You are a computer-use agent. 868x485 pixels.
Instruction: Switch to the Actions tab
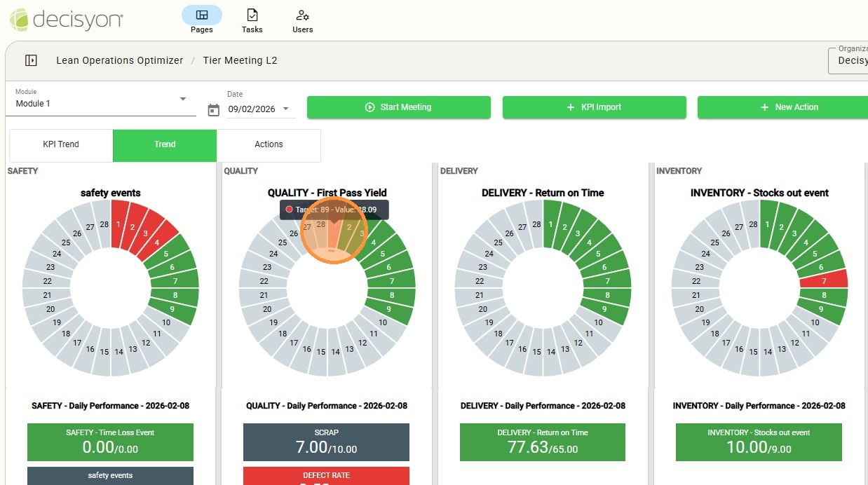(x=269, y=144)
